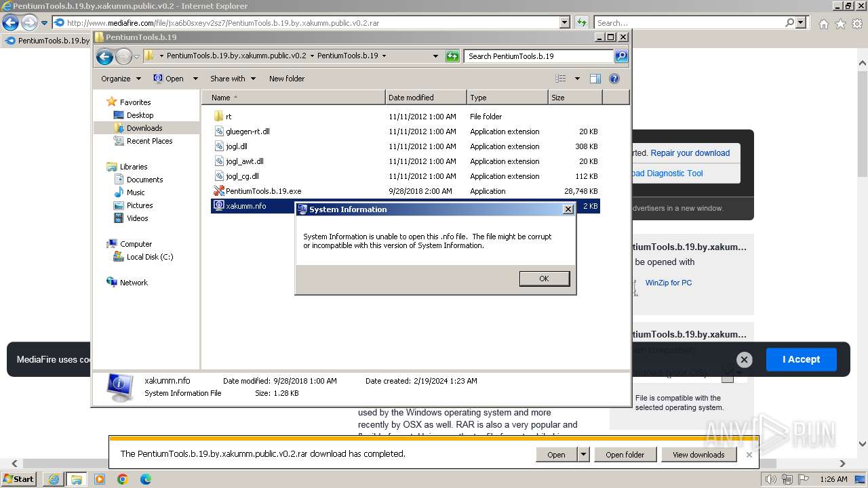Viewport: 868px width, 488px height.
Task: Select Documents library
Action: [x=144, y=180]
